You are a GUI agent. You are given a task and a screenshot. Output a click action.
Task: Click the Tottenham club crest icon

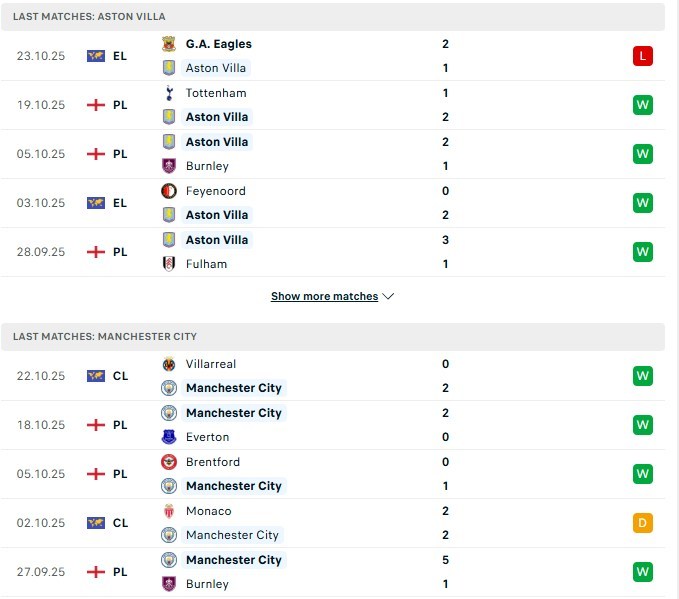[x=168, y=93]
